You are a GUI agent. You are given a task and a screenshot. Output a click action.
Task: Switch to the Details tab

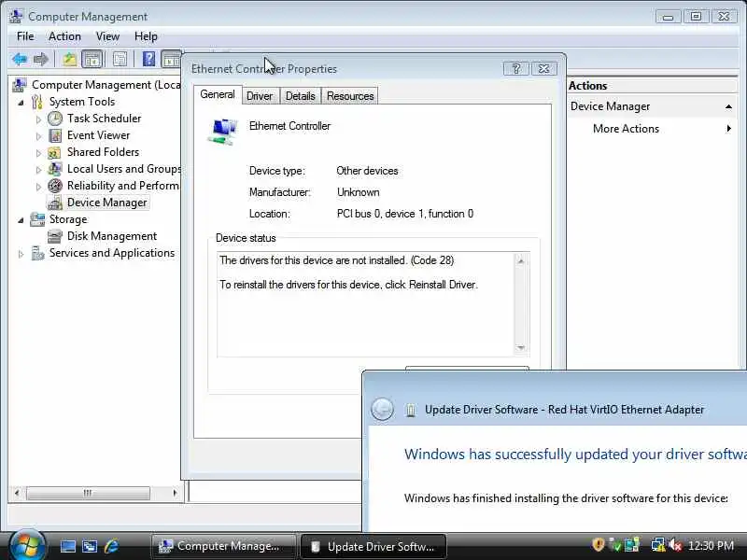coord(300,96)
